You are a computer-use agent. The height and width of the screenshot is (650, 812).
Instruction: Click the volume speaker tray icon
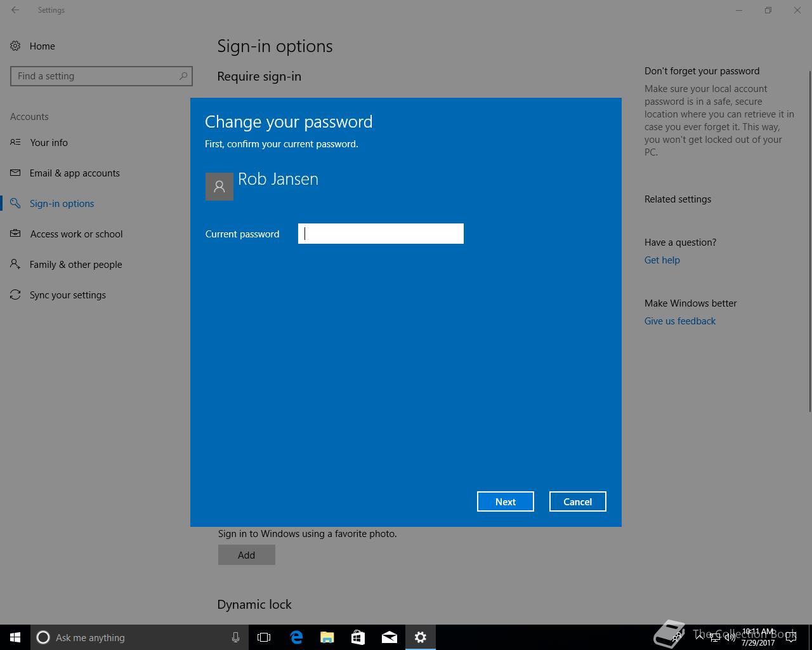pos(730,637)
